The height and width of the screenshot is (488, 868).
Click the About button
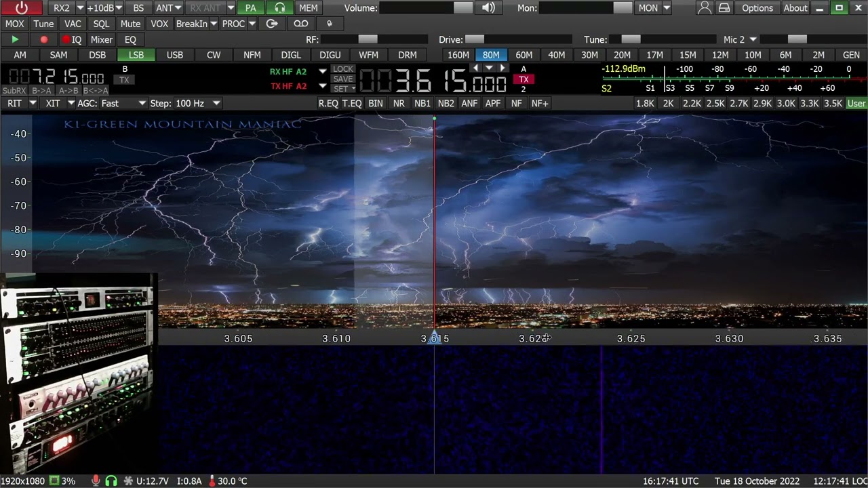[x=795, y=8]
